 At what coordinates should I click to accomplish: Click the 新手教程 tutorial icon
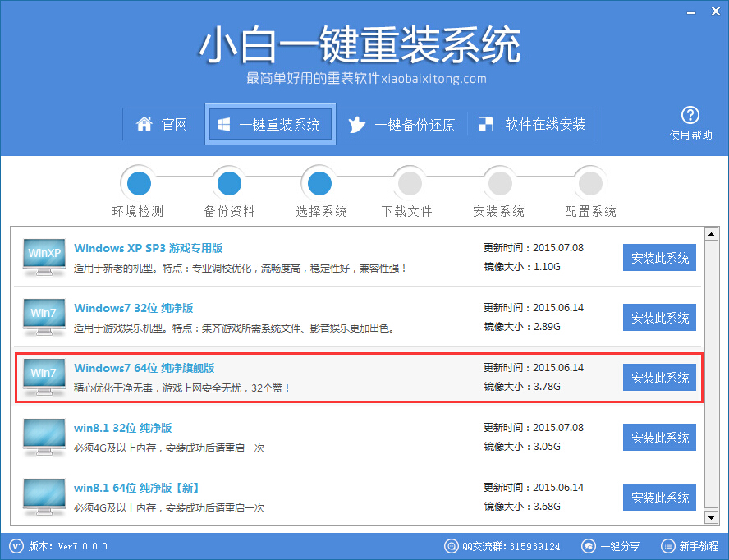point(667,546)
